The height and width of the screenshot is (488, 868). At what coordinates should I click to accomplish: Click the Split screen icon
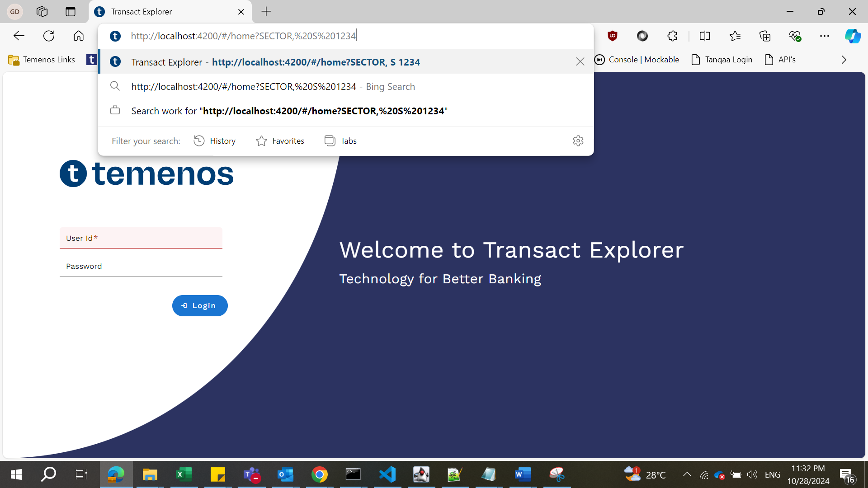[705, 36]
